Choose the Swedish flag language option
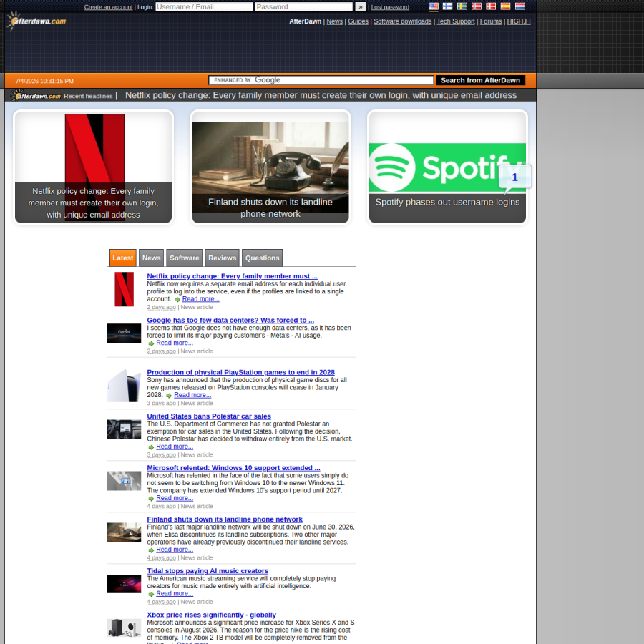The width and height of the screenshot is (644, 644). point(462,6)
